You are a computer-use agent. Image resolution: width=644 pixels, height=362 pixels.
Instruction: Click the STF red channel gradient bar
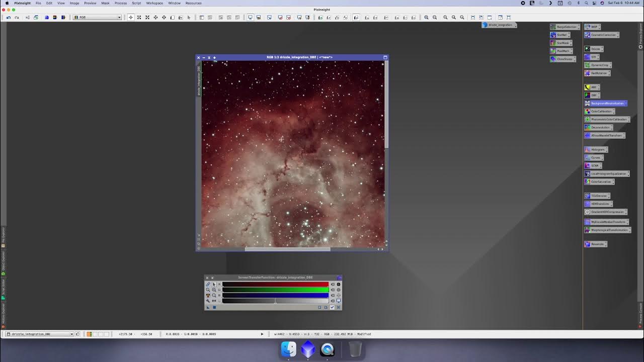275,284
